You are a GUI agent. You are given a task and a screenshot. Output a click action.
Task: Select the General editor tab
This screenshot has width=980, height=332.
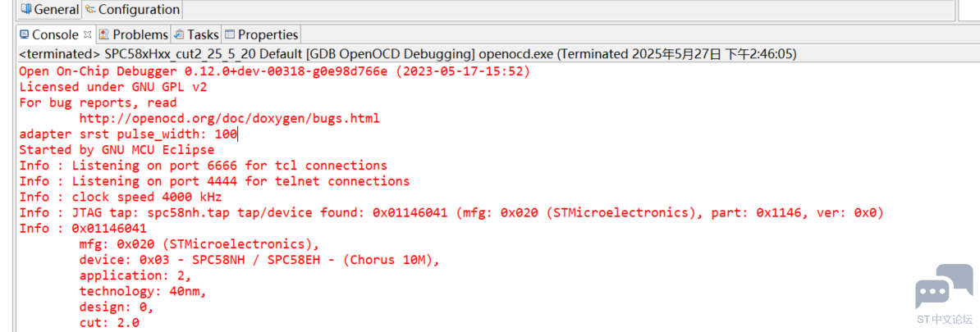pos(50,9)
